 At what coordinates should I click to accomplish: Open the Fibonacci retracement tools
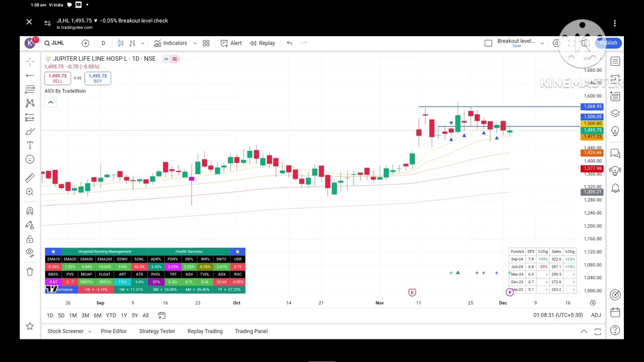30,89
